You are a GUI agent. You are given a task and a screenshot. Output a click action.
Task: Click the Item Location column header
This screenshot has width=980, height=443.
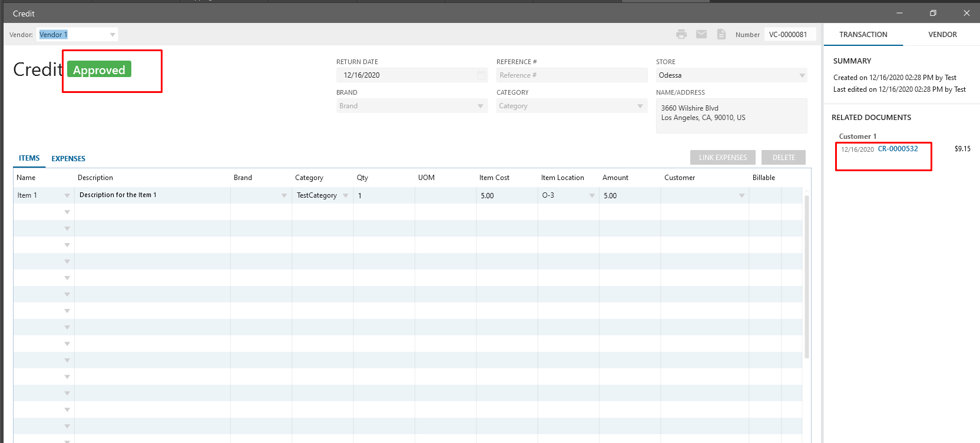[x=562, y=178]
